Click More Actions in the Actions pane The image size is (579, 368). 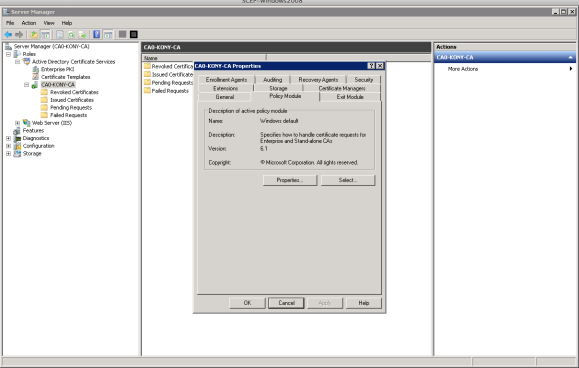pyautogui.click(x=463, y=69)
